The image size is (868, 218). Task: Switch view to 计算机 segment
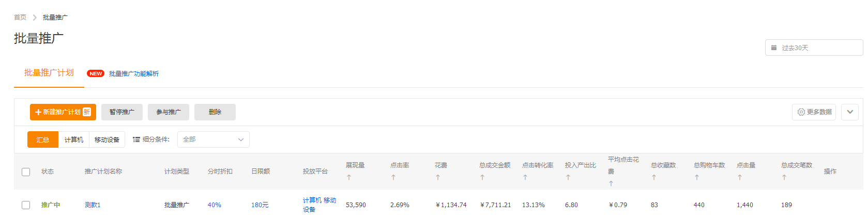coord(73,139)
